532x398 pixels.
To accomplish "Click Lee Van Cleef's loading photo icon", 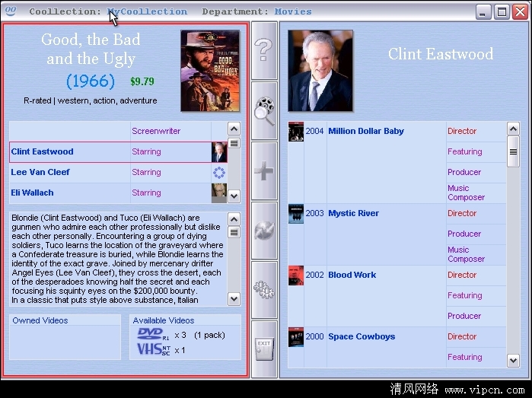I will pos(219,172).
